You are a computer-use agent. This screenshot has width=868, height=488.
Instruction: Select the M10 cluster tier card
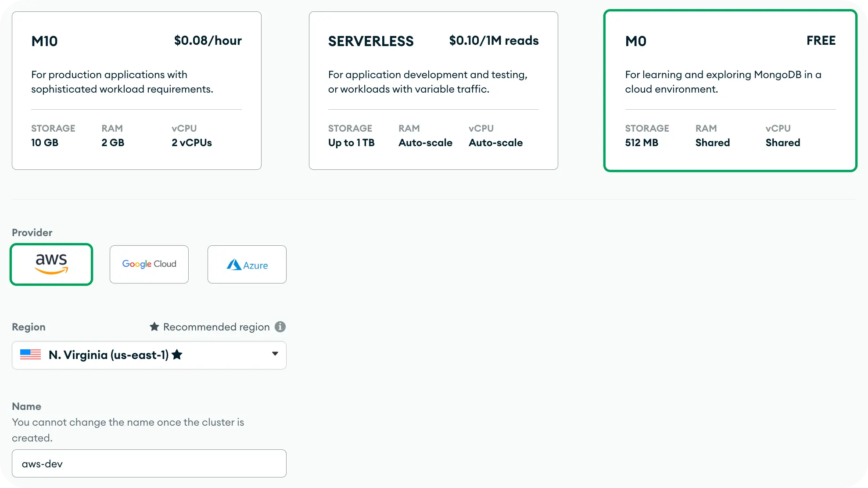tap(136, 90)
